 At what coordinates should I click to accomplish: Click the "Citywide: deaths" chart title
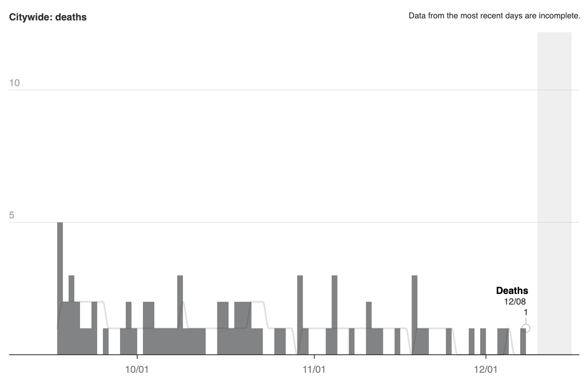(48, 17)
